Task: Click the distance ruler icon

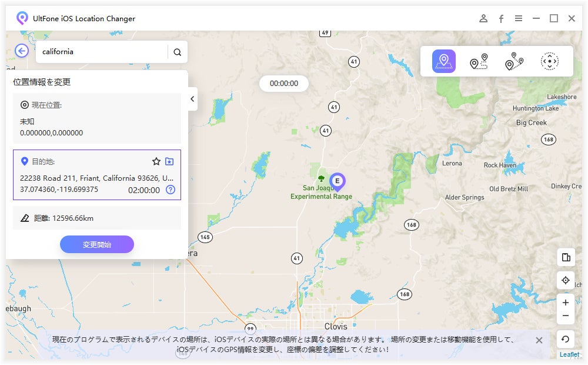Action: coord(25,218)
